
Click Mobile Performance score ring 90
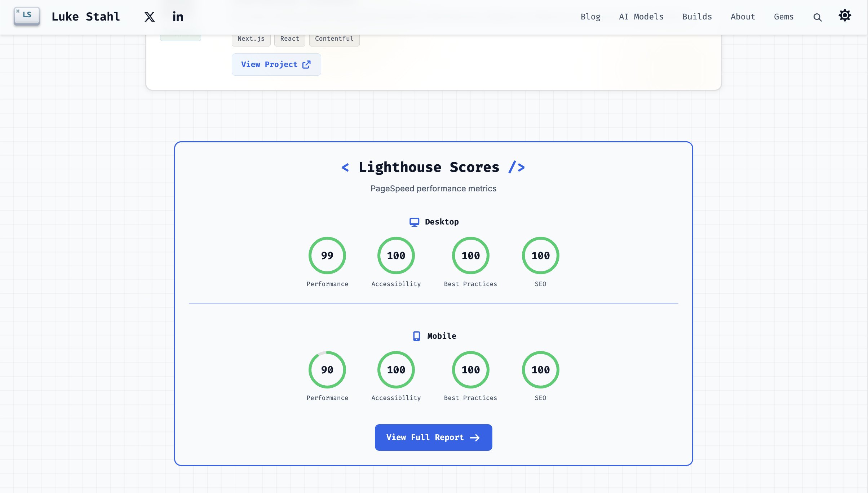[x=327, y=370]
